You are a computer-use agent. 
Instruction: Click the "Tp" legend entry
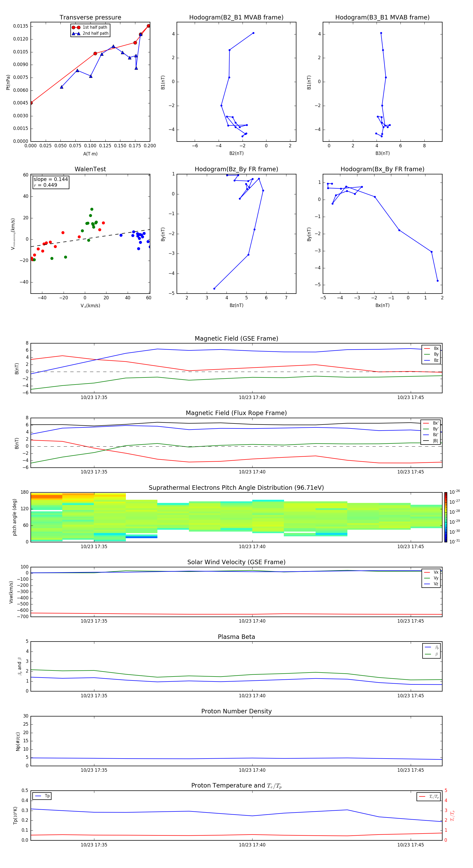(42, 796)
